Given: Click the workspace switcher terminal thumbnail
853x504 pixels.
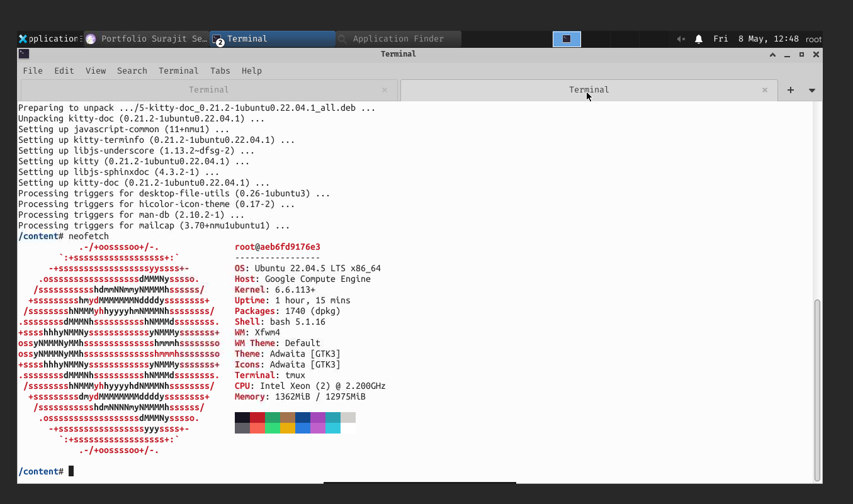Looking at the screenshot, I should tap(567, 39).
